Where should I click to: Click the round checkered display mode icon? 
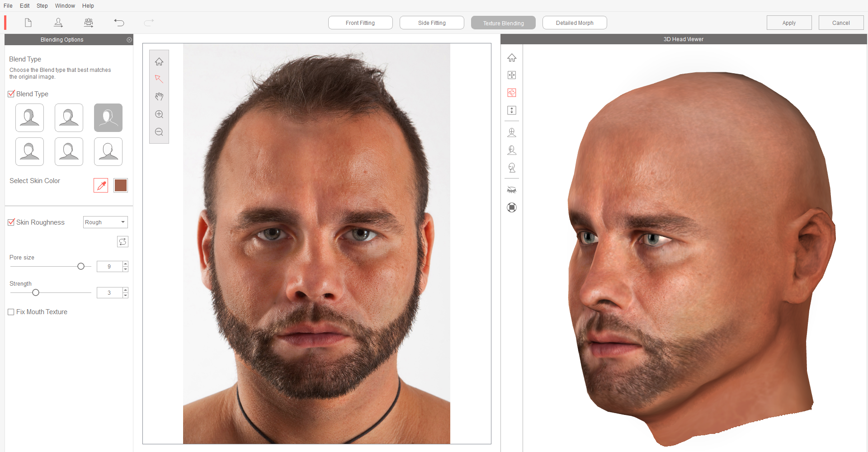pos(512,207)
